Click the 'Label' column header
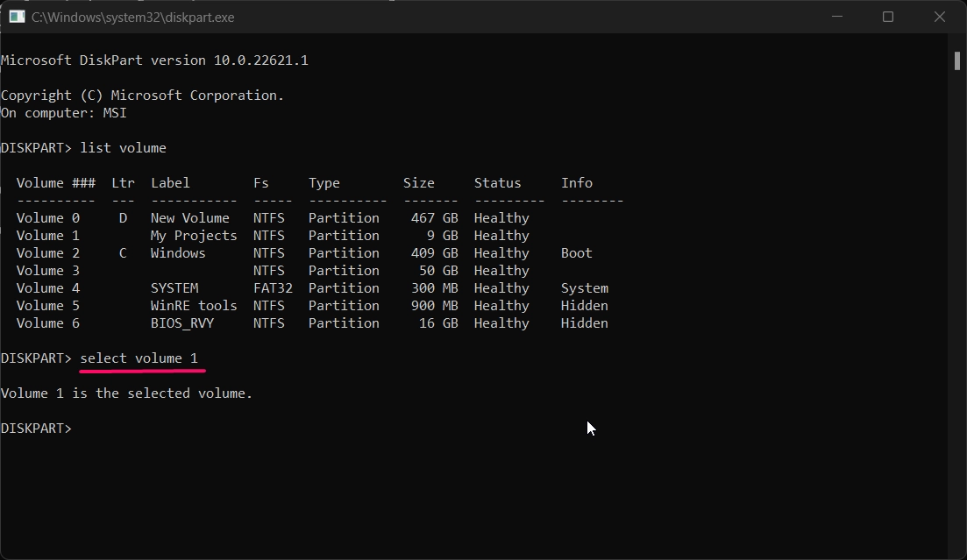Image resolution: width=967 pixels, height=560 pixels. click(170, 183)
